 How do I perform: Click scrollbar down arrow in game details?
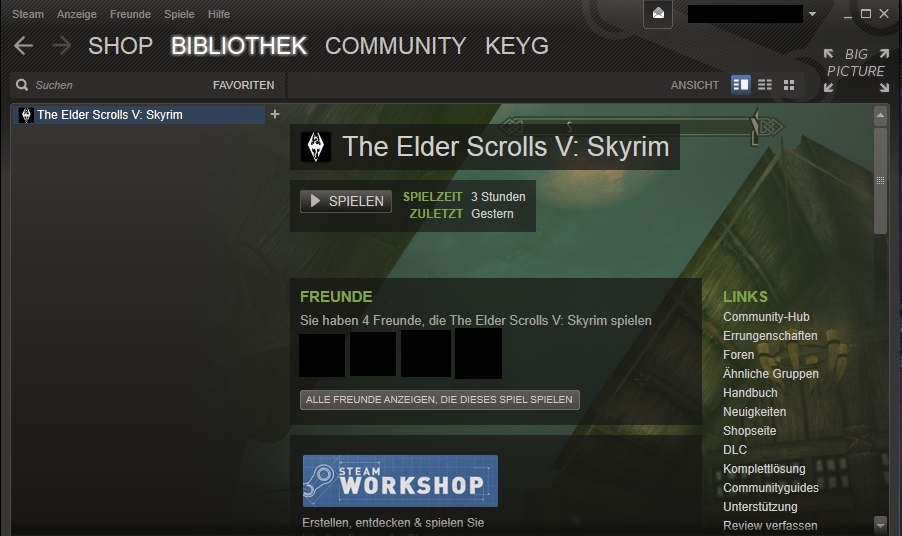click(880, 524)
